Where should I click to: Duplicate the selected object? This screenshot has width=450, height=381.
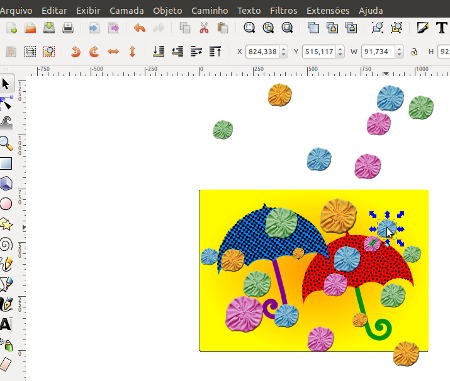pos(313,28)
